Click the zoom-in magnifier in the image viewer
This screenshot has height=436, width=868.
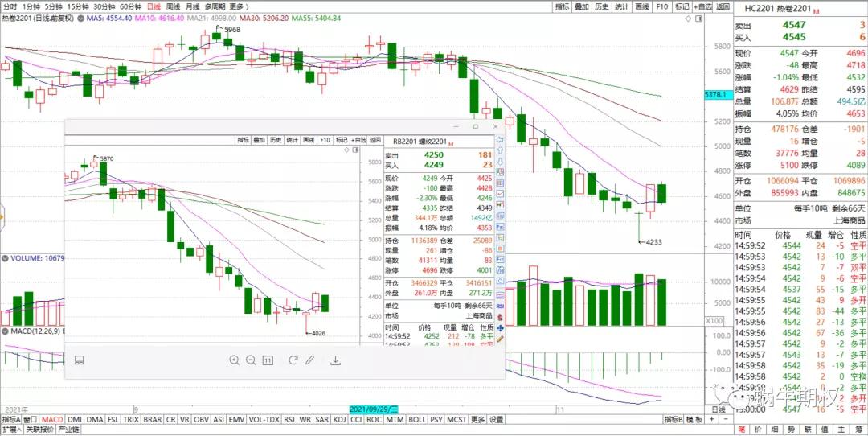tap(234, 360)
